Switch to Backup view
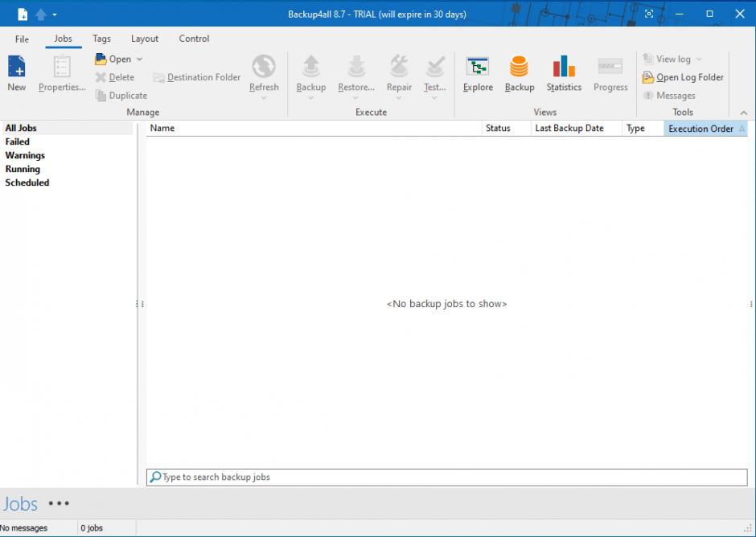Image resolution: width=756 pixels, height=537 pixels. point(520,73)
